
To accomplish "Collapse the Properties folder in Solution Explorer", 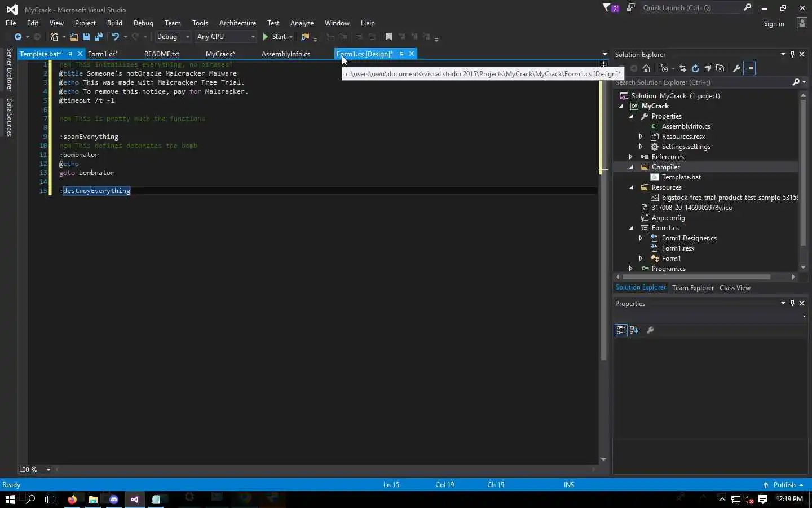I will coord(631,116).
